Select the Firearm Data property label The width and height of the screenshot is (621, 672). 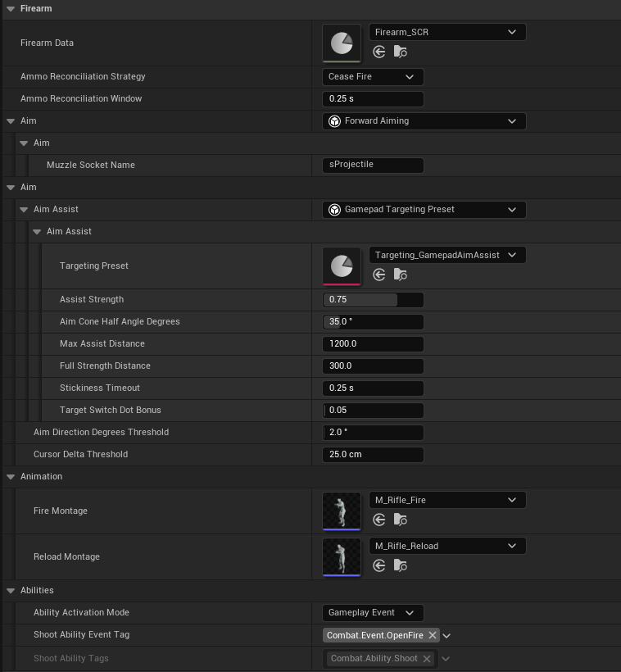tap(47, 43)
